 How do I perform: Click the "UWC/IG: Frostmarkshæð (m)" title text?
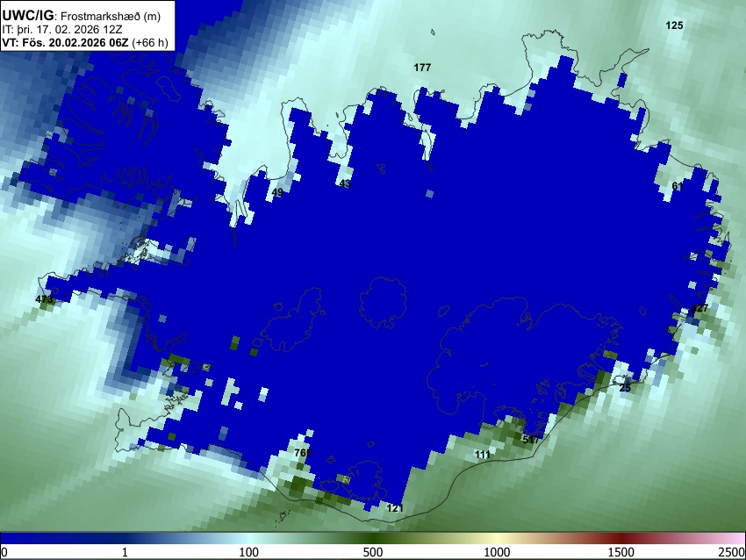tap(82, 16)
